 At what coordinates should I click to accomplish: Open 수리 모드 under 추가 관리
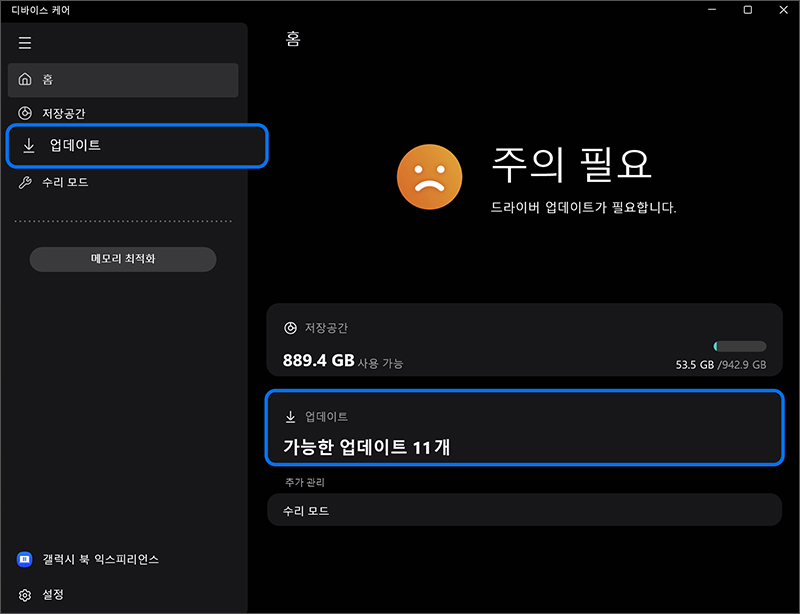click(x=524, y=510)
